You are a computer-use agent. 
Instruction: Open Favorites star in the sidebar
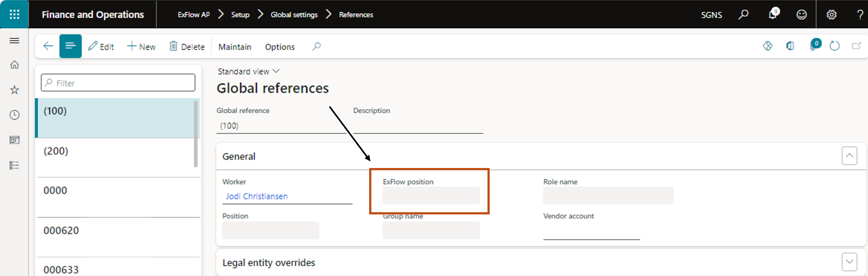(x=14, y=90)
